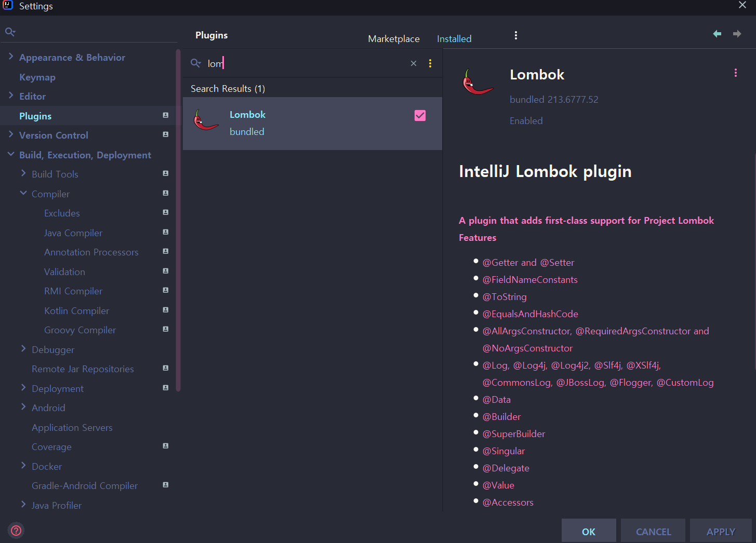Navigate back with the left arrow
The height and width of the screenshot is (543, 756).
(x=717, y=34)
